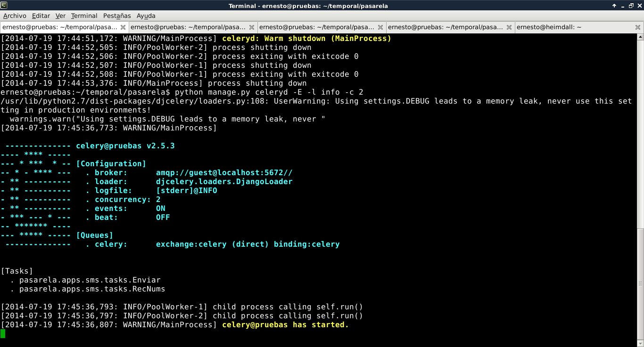Close the third ernesto@pruebas tab
Image resolution: width=644 pixels, height=347 pixels.
[x=380, y=27]
